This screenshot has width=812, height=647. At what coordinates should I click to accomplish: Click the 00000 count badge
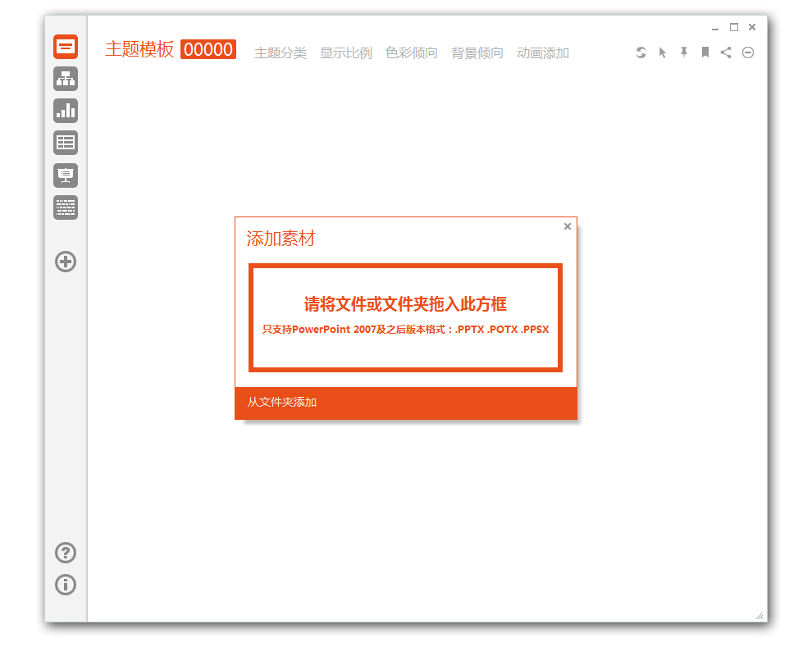point(208,49)
